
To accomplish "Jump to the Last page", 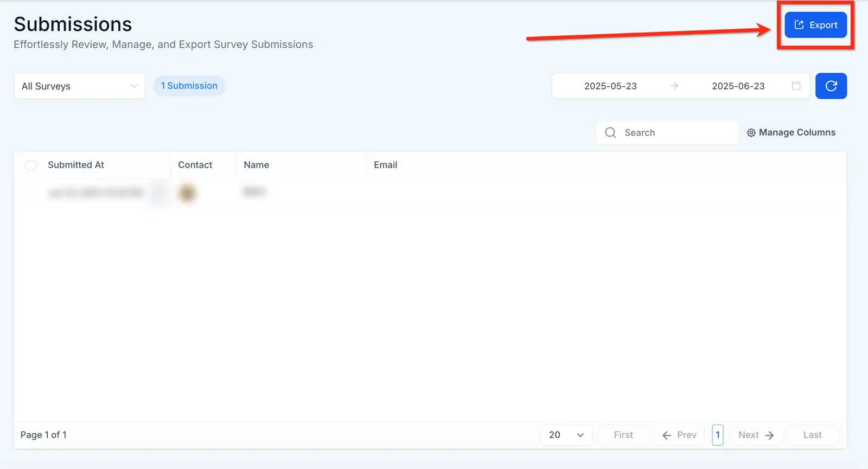I will [x=812, y=435].
